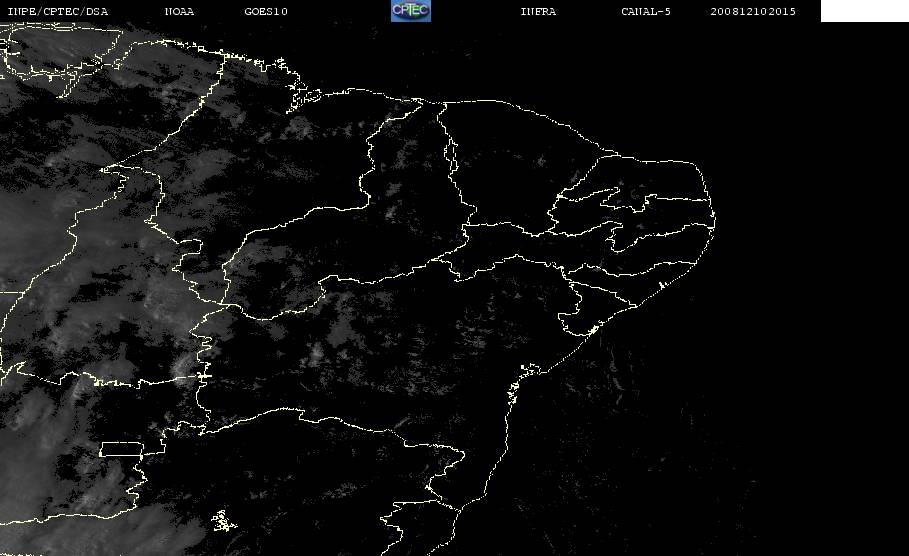Click the blank white box in the header

pyautogui.click(x=864, y=10)
